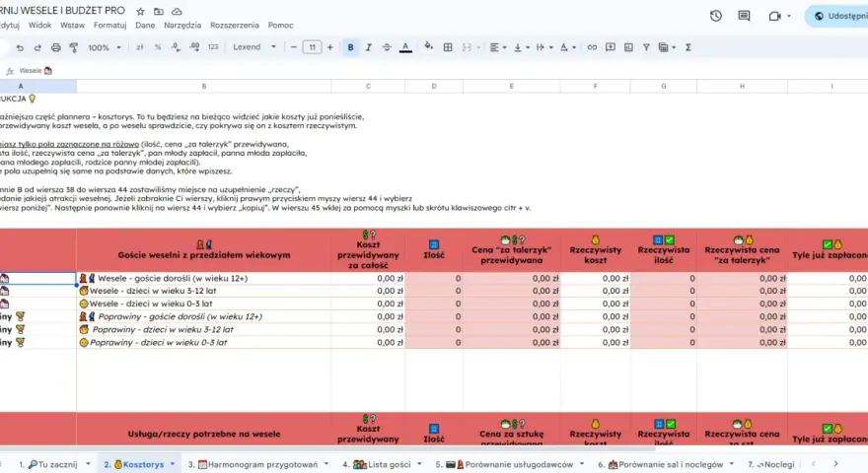Open Lista gości tab options arrow

pyautogui.click(x=419, y=464)
